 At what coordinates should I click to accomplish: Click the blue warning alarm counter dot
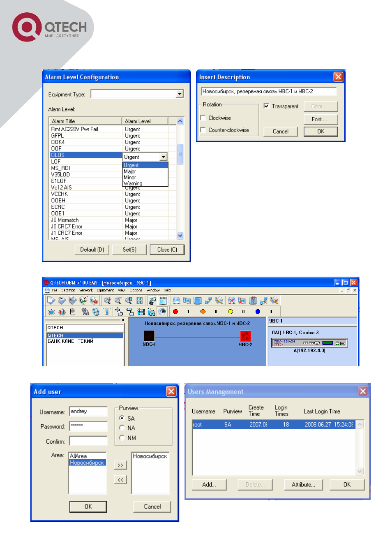[258, 312]
